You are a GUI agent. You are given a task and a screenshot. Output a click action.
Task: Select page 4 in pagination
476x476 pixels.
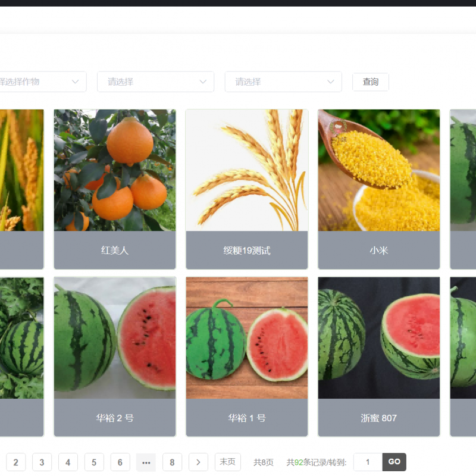point(68,462)
